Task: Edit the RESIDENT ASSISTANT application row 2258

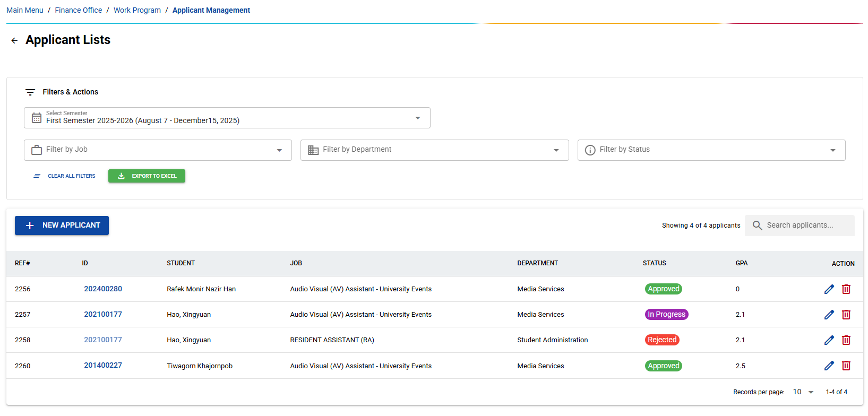Action: (829, 340)
